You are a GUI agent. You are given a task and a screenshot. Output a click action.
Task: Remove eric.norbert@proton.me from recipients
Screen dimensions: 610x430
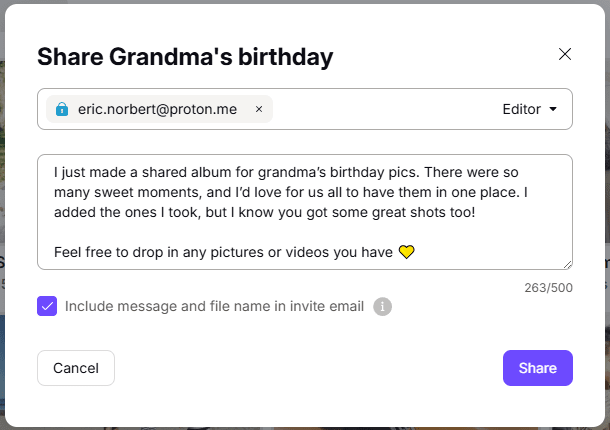point(259,109)
